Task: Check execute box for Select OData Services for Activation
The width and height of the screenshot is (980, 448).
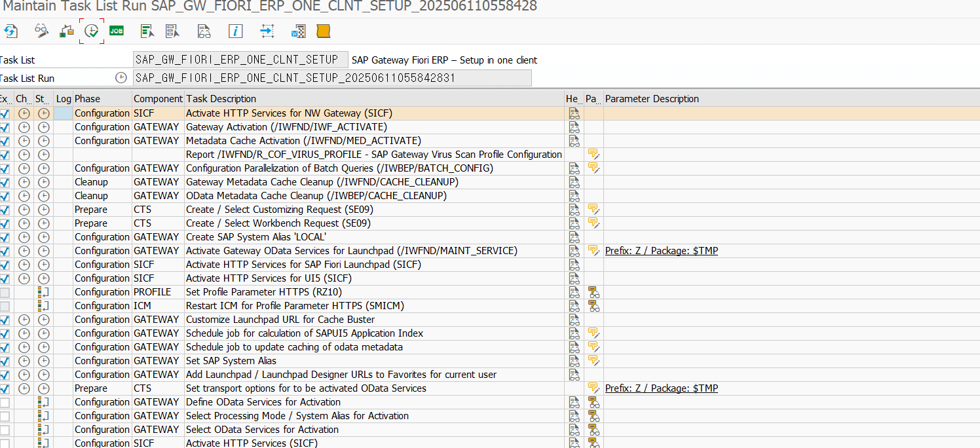Action: [x=5, y=430]
